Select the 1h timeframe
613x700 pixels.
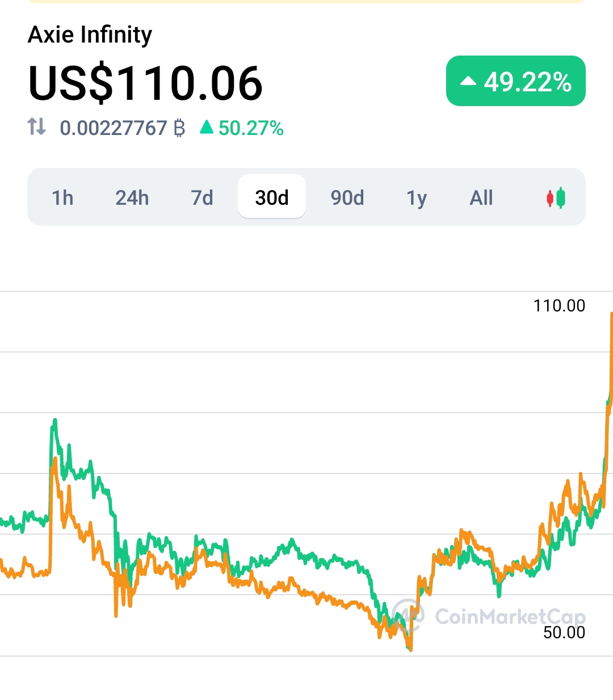click(62, 198)
